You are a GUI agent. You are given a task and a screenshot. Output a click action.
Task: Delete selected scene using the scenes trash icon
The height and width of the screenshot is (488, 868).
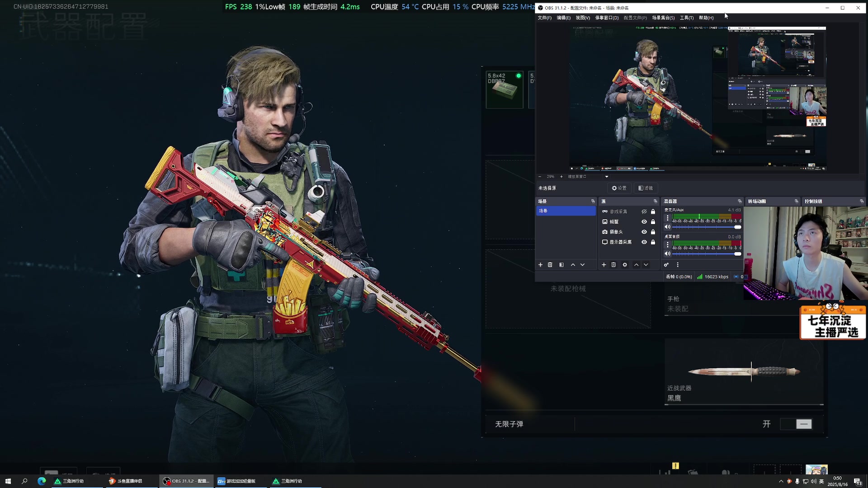click(550, 265)
